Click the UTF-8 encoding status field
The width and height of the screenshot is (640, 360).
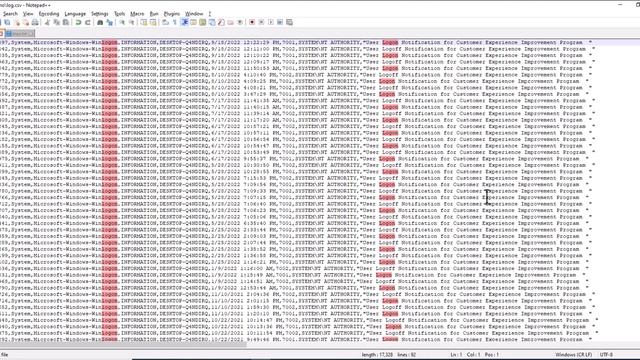[x=606, y=355]
